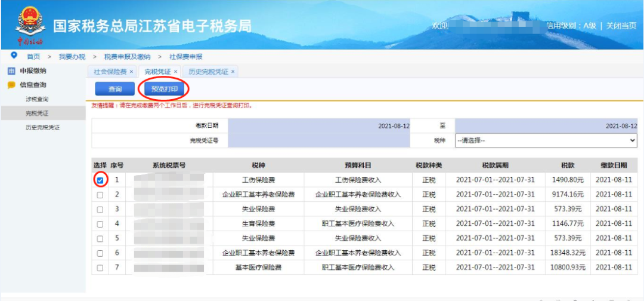Click the 1146.77元 tax amount cell

point(568,224)
